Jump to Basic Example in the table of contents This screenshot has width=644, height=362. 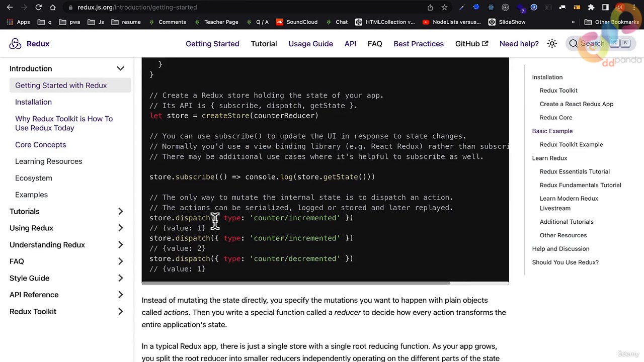(x=552, y=131)
